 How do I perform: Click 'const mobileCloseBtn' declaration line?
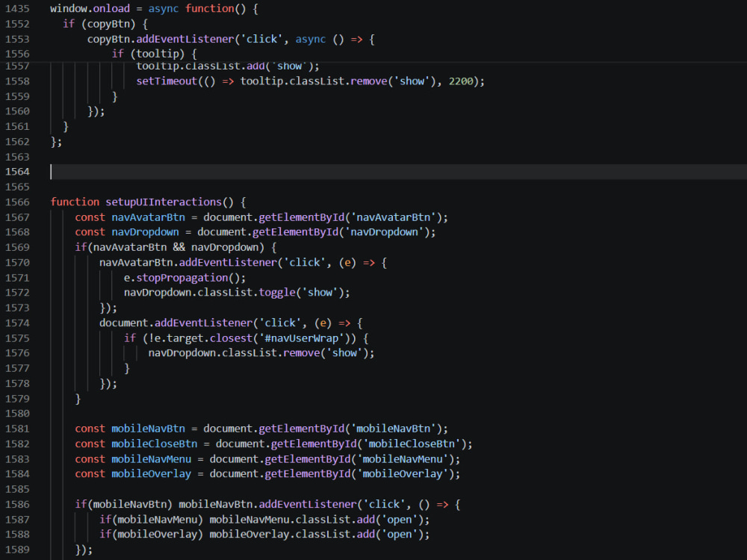click(x=273, y=444)
